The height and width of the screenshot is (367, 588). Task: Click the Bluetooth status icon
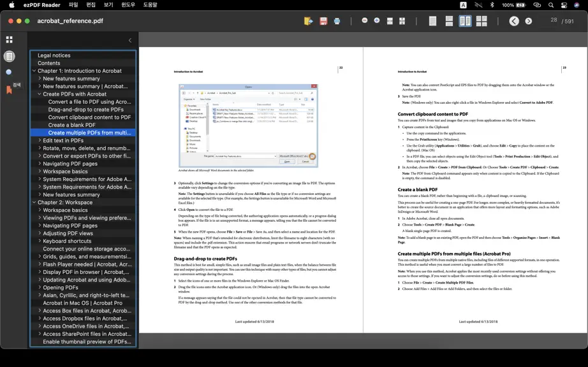coord(492,5)
